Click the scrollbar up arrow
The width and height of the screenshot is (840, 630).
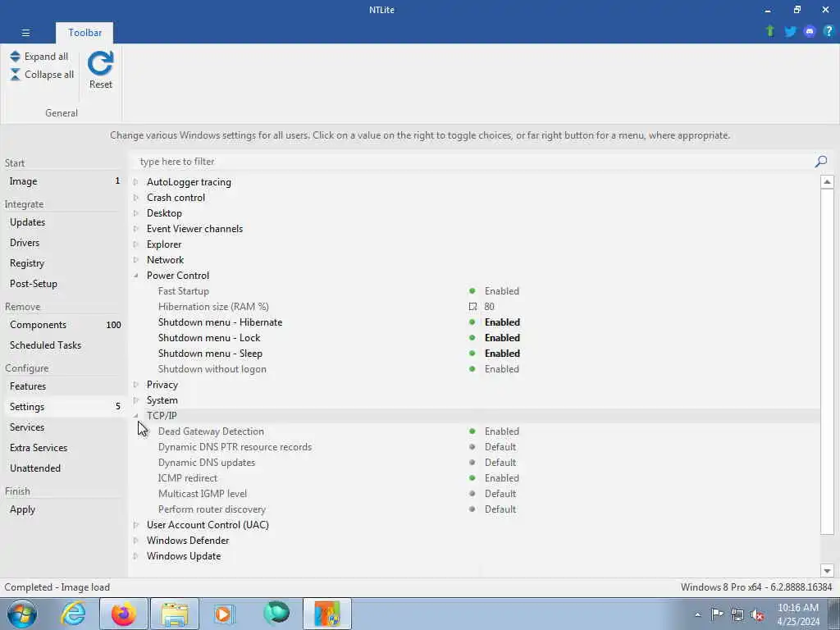pos(827,181)
